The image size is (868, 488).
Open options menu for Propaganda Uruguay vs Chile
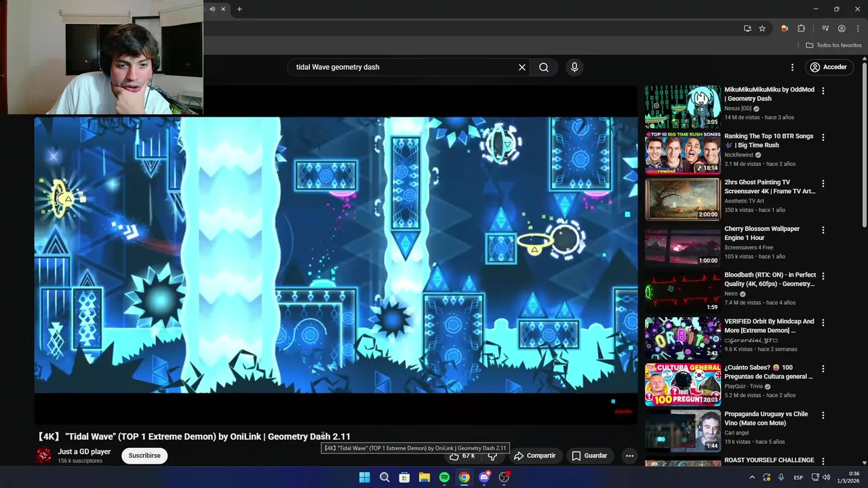823,415
